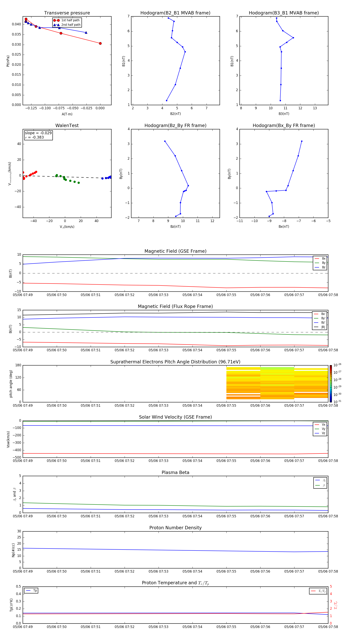Click the 'B2(nT)' axis label
Image resolution: width=351 pixels, height=644 pixels.
(x=175, y=114)
